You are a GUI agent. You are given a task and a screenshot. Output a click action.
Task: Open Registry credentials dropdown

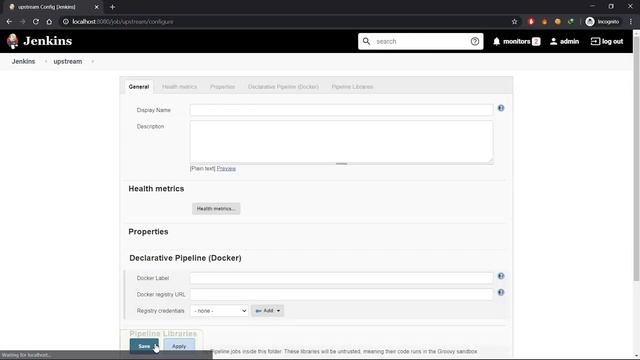click(219, 311)
